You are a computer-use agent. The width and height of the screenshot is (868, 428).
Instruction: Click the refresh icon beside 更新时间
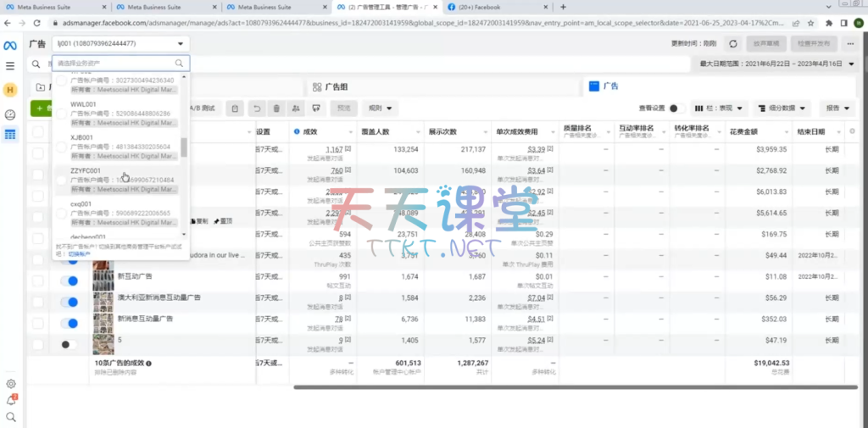coord(733,44)
